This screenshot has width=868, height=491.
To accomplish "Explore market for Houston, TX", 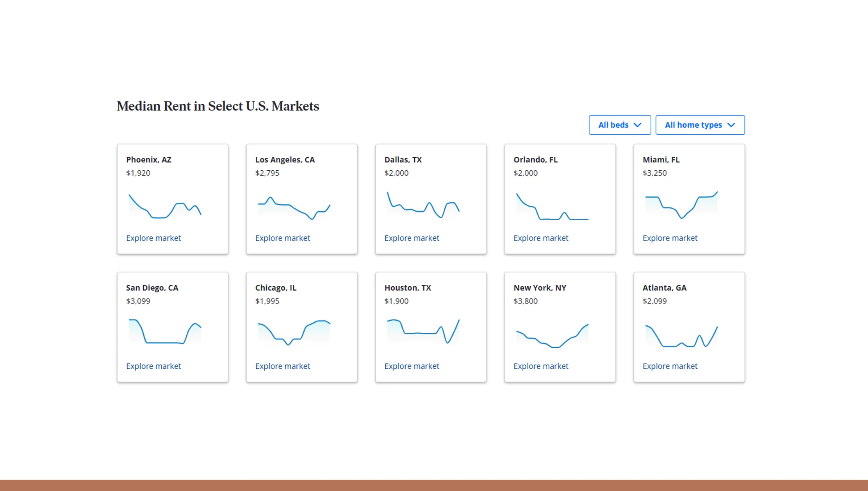I will click(412, 366).
